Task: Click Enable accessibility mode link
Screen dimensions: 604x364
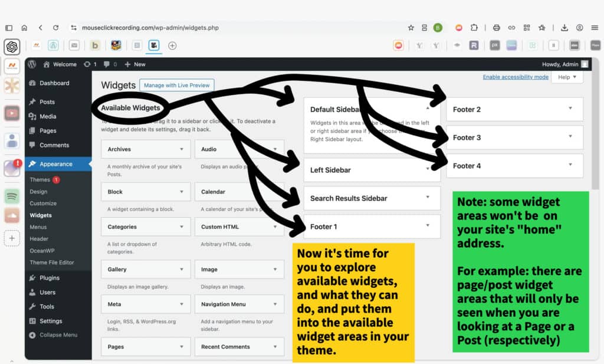Action: click(515, 77)
